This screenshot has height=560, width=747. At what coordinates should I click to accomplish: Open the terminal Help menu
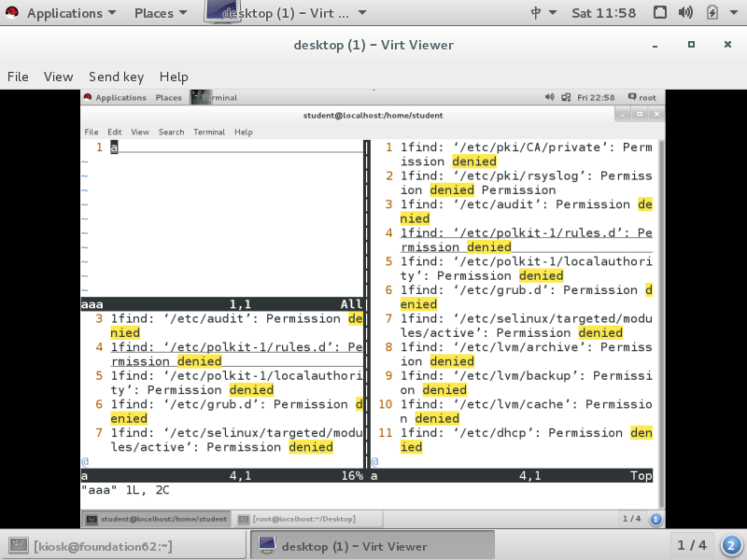point(244,132)
